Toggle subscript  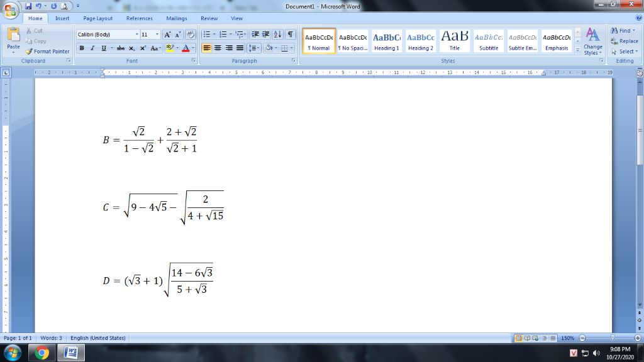131,48
